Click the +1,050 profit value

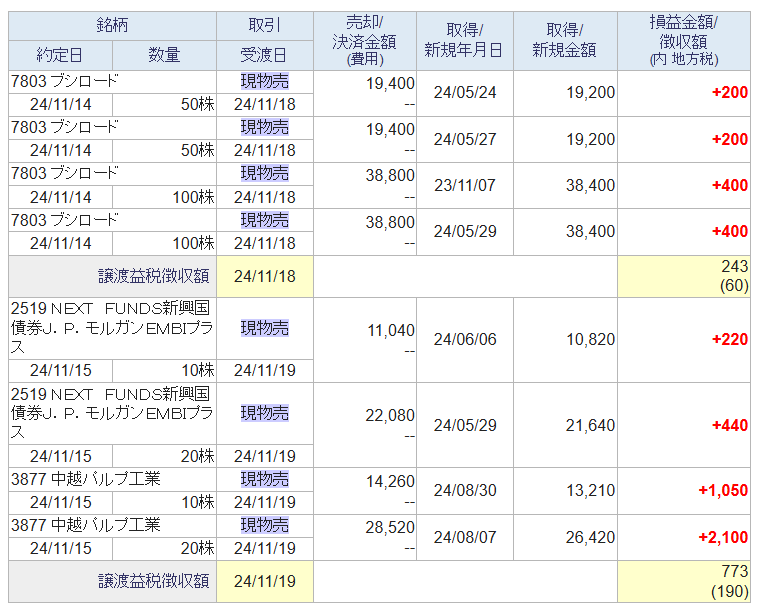click(723, 491)
